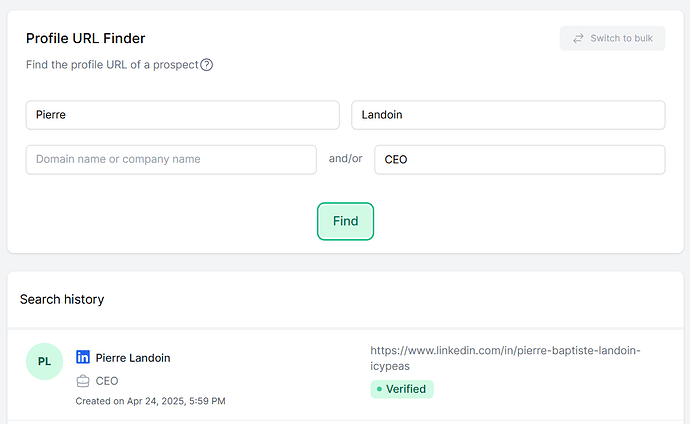Click the Search history heading
Image resolution: width=690 pixels, height=424 pixels.
(x=62, y=300)
